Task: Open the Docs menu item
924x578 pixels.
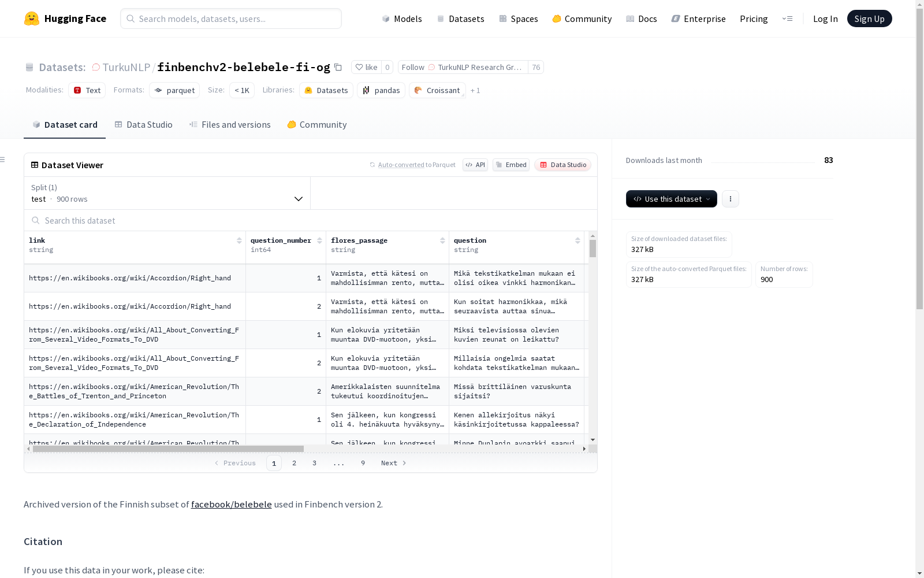Action: click(641, 18)
